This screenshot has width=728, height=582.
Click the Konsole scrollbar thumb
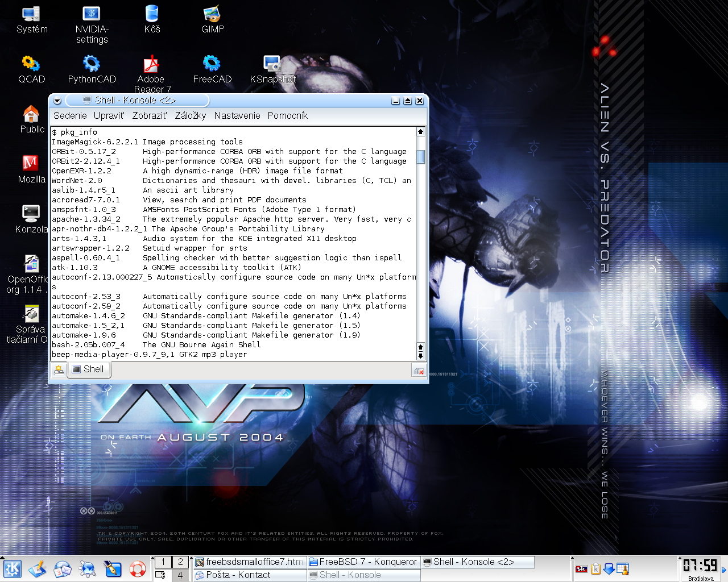coord(420,157)
